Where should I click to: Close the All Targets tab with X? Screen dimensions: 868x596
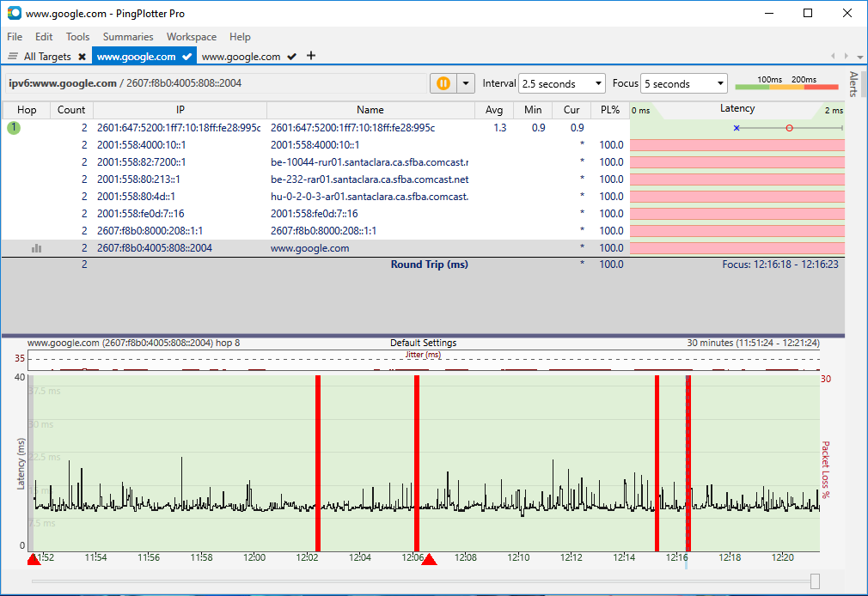pos(82,57)
